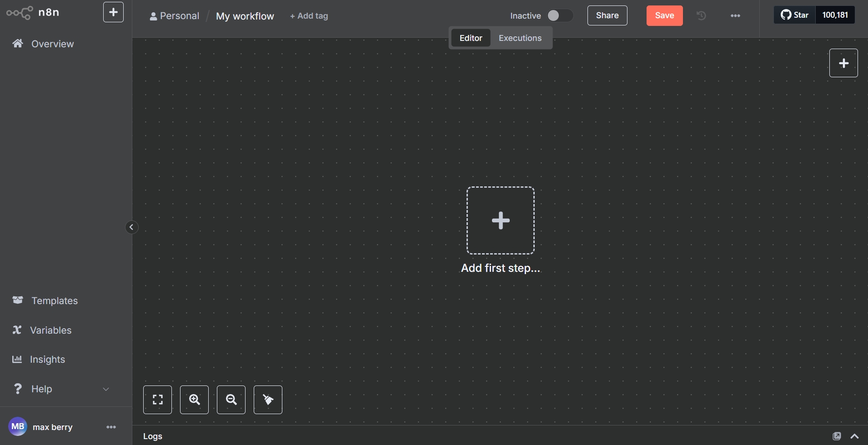This screenshot has width=868, height=445.
Task: Click the workflow history icon
Action: (x=701, y=16)
